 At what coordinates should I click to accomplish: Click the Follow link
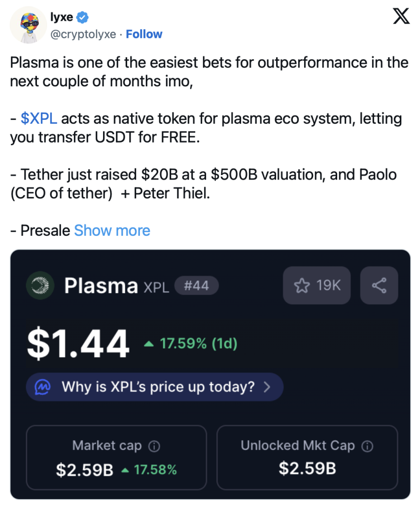[144, 34]
